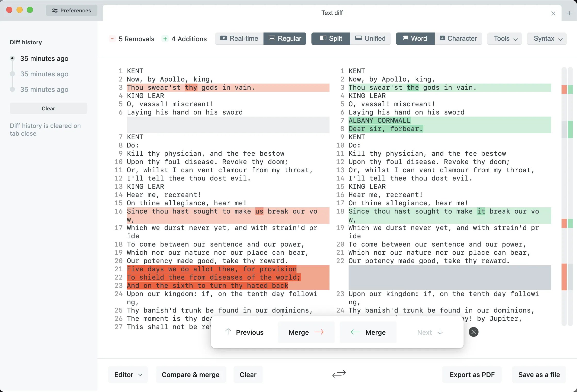The height and width of the screenshot is (392, 577).
Task: Open the Editor dropdown
Action: 128,374
